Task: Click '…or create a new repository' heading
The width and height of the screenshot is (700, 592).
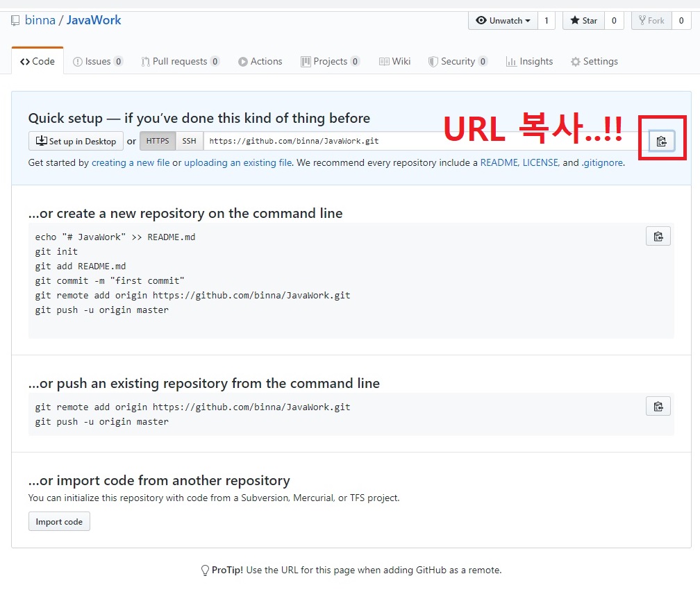Action: [x=185, y=213]
